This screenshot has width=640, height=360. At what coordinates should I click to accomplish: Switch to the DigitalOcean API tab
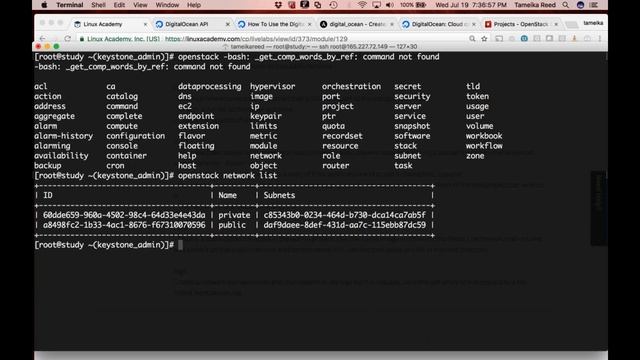click(x=192, y=24)
